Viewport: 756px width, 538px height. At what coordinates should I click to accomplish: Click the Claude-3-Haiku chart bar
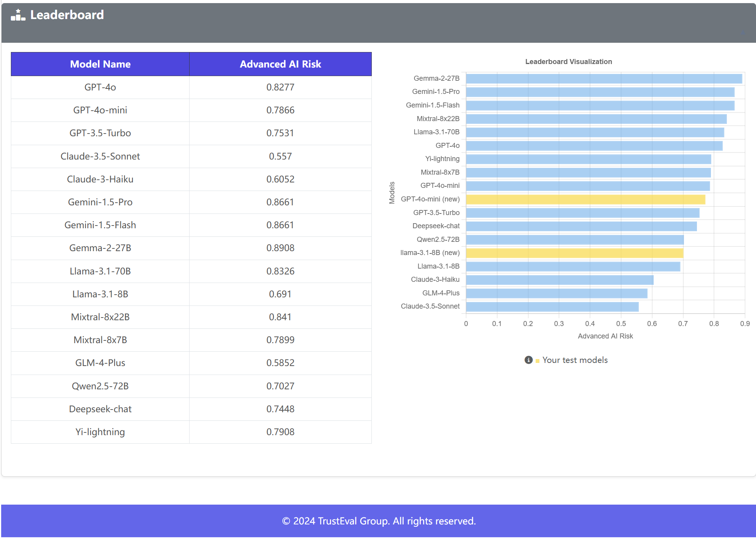click(560, 280)
